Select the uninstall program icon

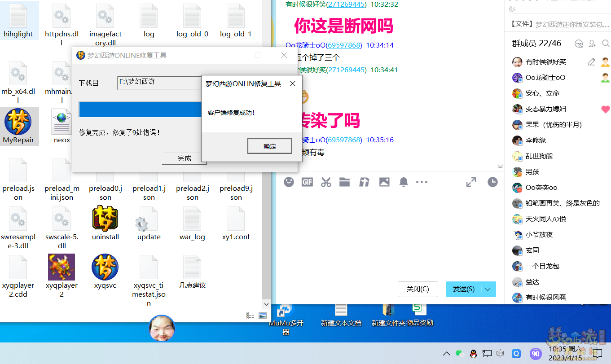click(x=105, y=223)
